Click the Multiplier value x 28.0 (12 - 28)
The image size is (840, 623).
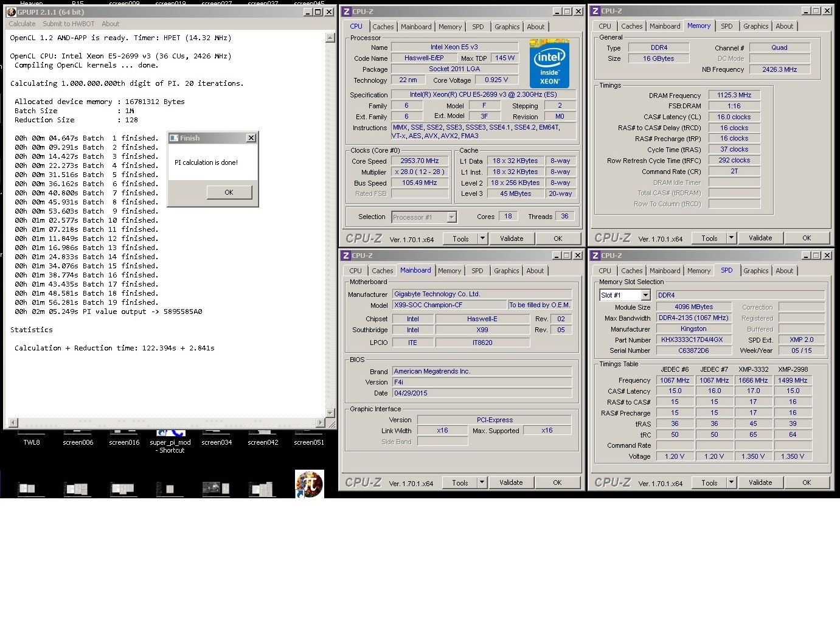pos(420,172)
